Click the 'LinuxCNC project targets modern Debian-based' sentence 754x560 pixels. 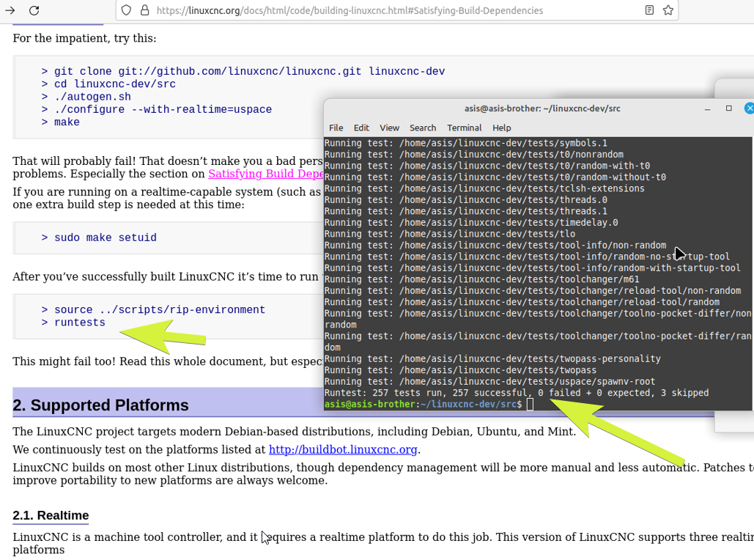pos(295,431)
